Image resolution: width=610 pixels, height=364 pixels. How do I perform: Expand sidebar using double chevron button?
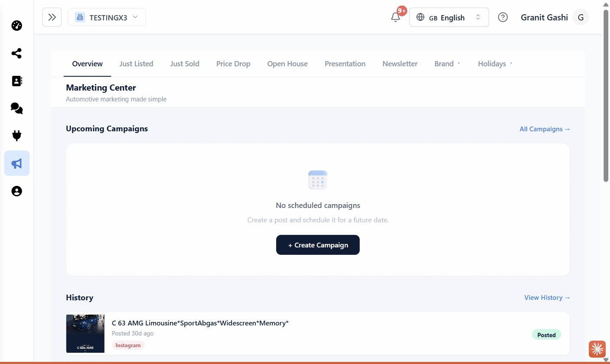52,17
